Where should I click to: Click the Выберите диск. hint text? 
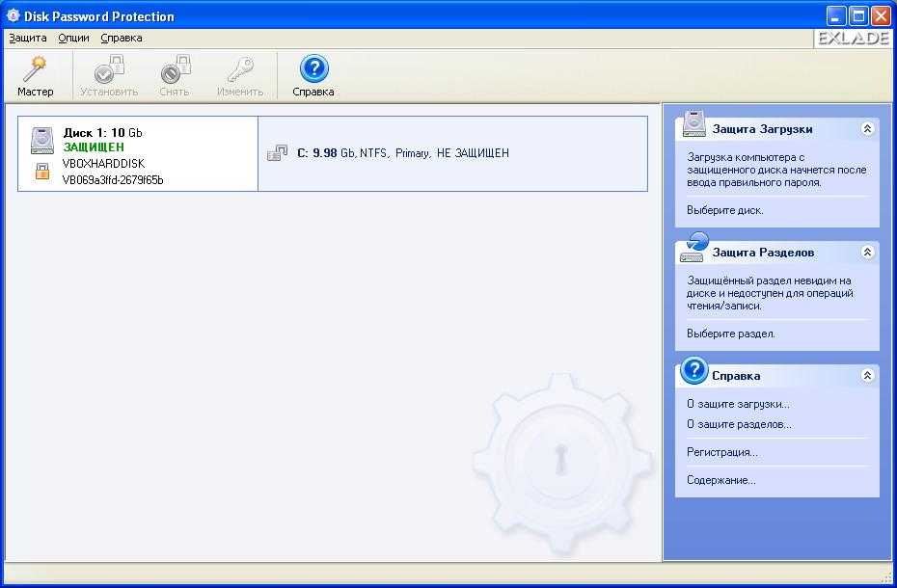point(724,210)
